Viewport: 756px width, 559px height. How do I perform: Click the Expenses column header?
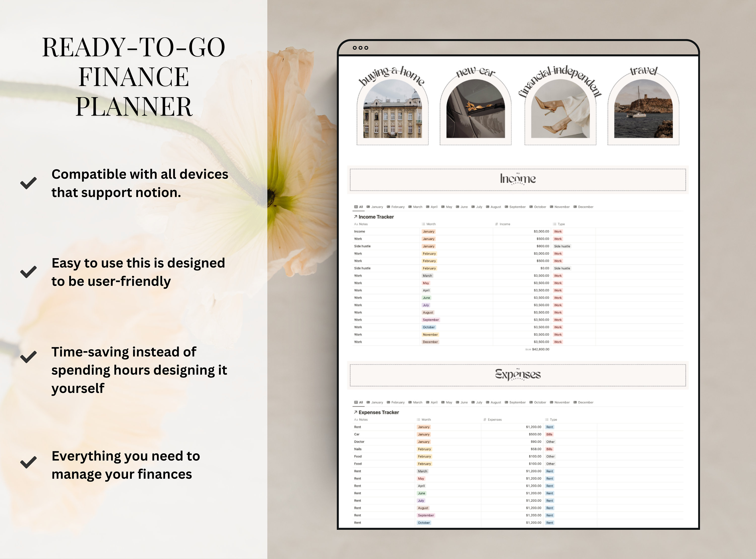tap(492, 420)
